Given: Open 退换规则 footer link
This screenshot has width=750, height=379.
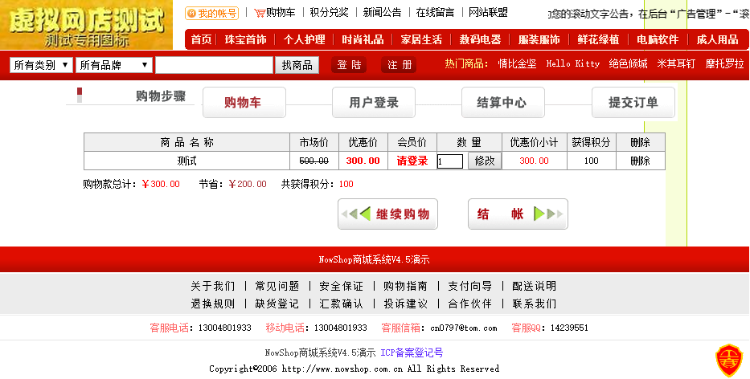Looking at the screenshot, I should pos(213,303).
